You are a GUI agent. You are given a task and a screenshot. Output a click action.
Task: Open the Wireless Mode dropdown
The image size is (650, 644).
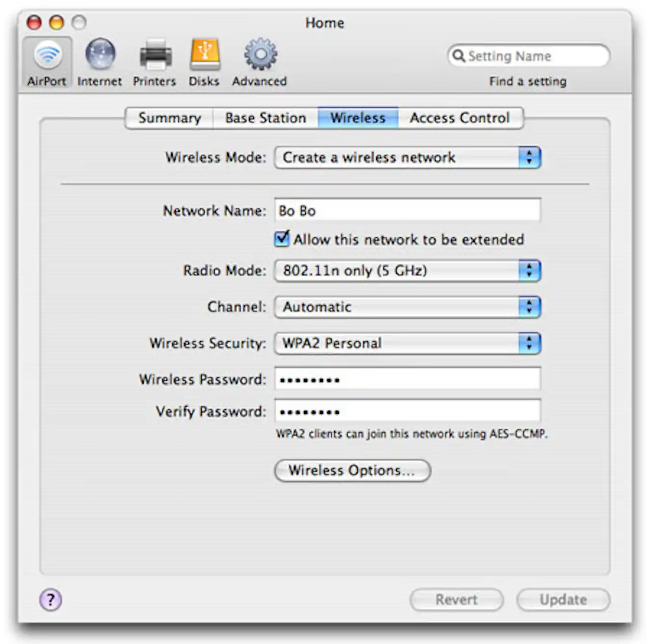click(407, 157)
